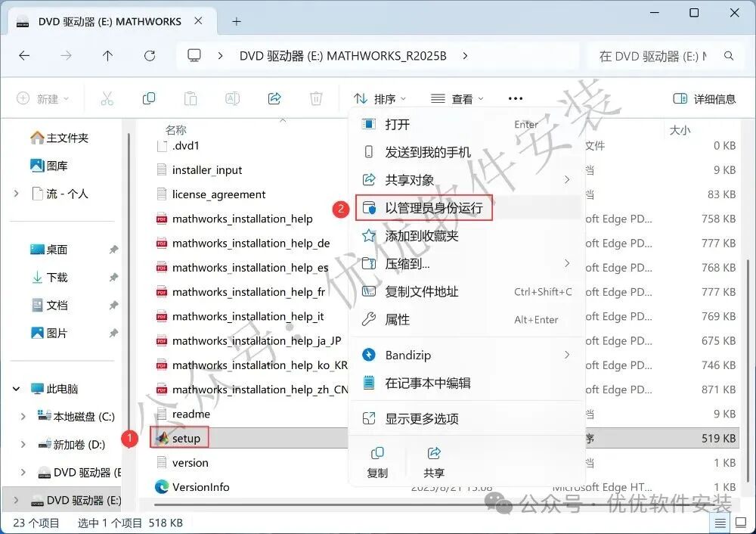Choose 属性 in context menu
The image size is (756, 534).
point(466,319)
